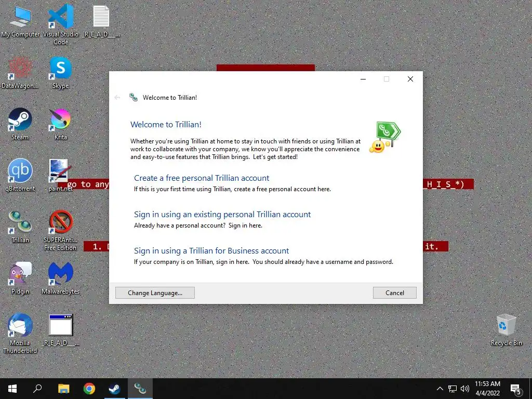Switch to Steam in the taskbar
This screenshot has height=399, width=532.
[114, 389]
